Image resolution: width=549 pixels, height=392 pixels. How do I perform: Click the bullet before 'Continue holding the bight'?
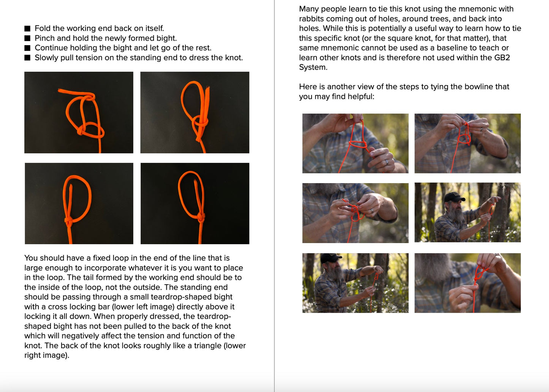tap(27, 48)
